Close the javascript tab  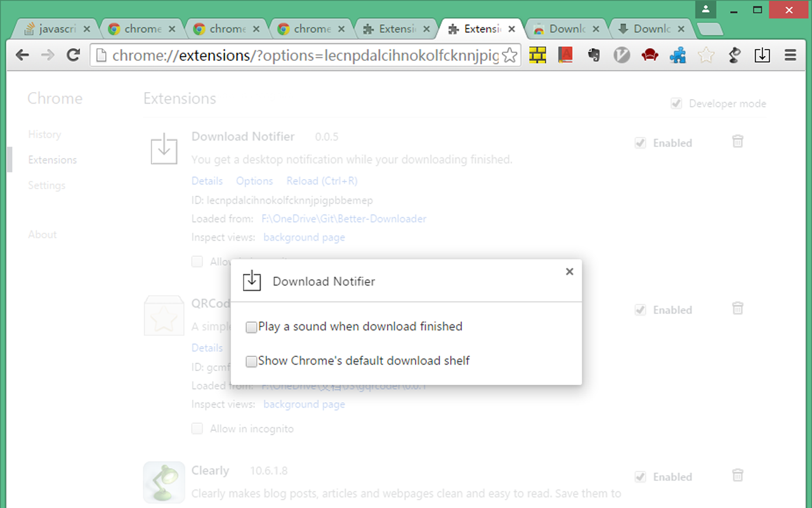click(x=87, y=29)
